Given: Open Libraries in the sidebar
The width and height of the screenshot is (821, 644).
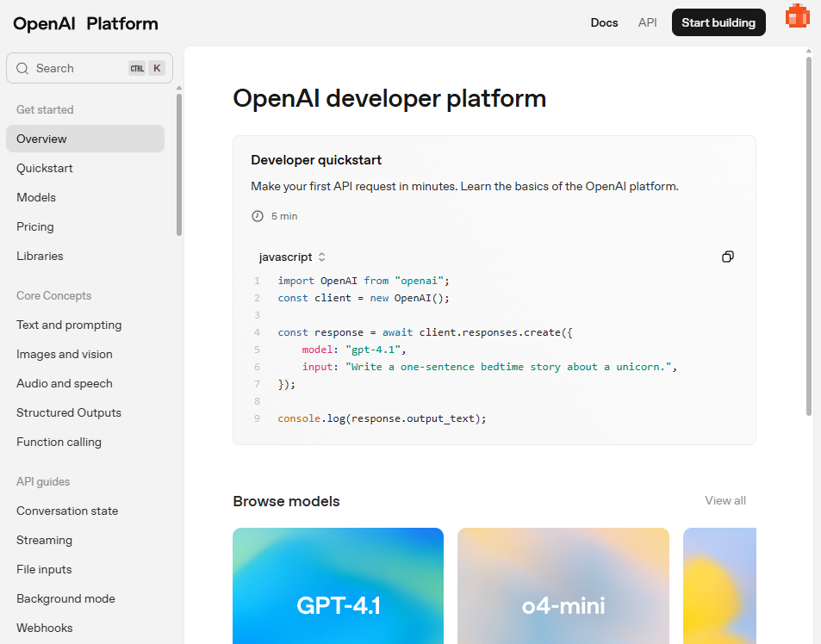Looking at the screenshot, I should (40, 256).
